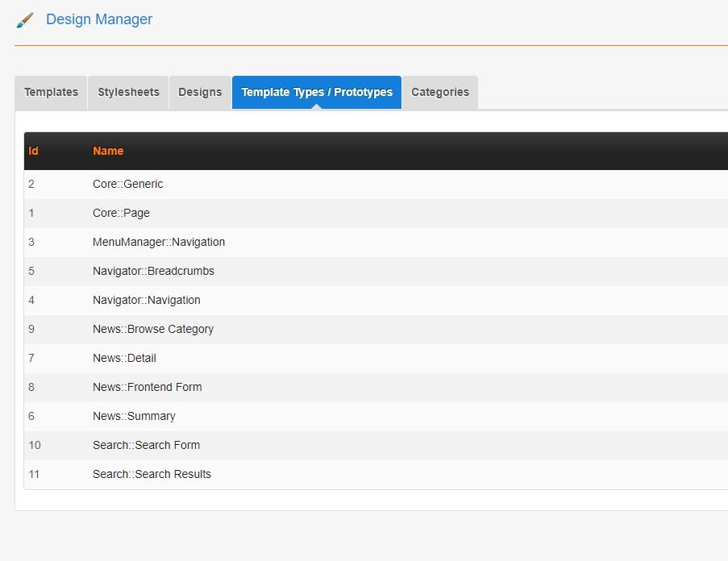The height and width of the screenshot is (561, 728).
Task: Switch to the Categories tab
Action: coord(439,92)
